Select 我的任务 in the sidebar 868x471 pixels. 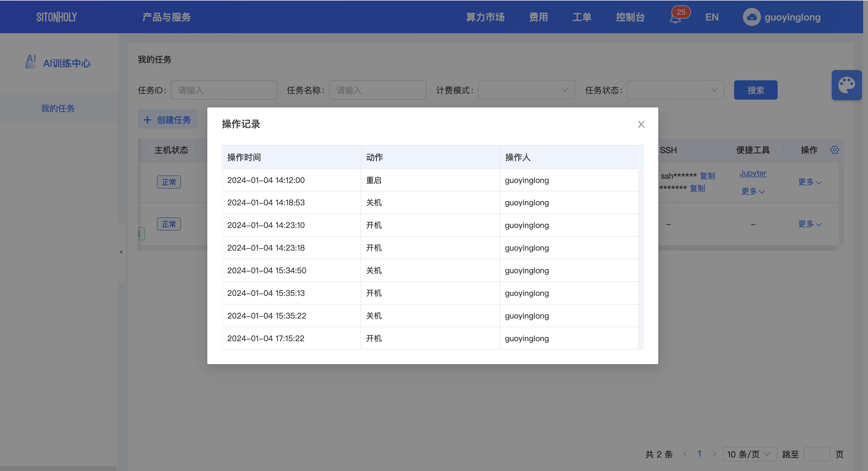tap(58, 108)
